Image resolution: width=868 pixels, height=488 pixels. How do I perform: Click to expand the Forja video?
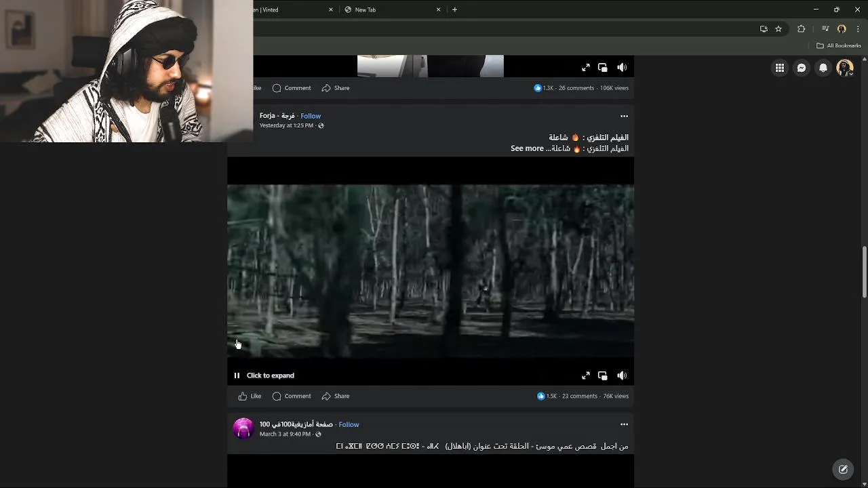(x=271, y=375)
